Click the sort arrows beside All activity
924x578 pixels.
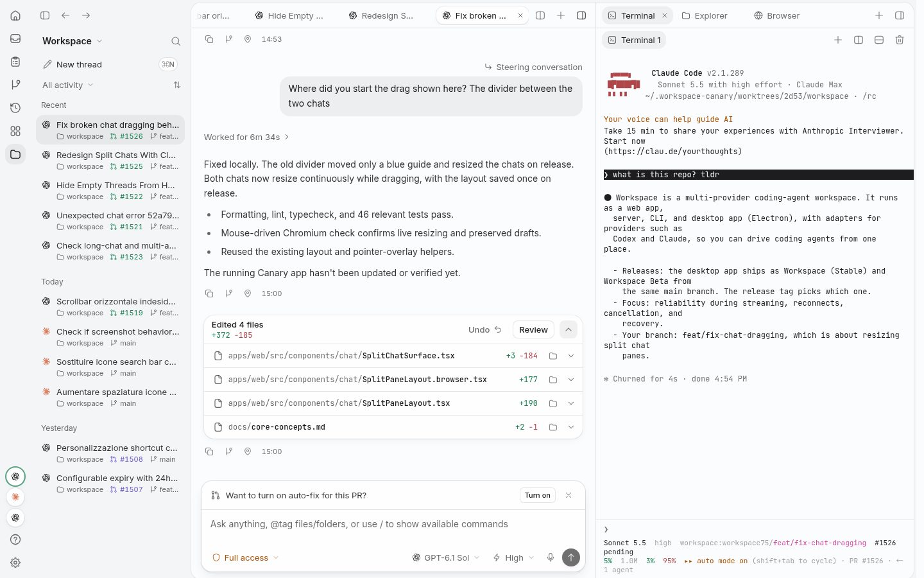tap(177, 85)
